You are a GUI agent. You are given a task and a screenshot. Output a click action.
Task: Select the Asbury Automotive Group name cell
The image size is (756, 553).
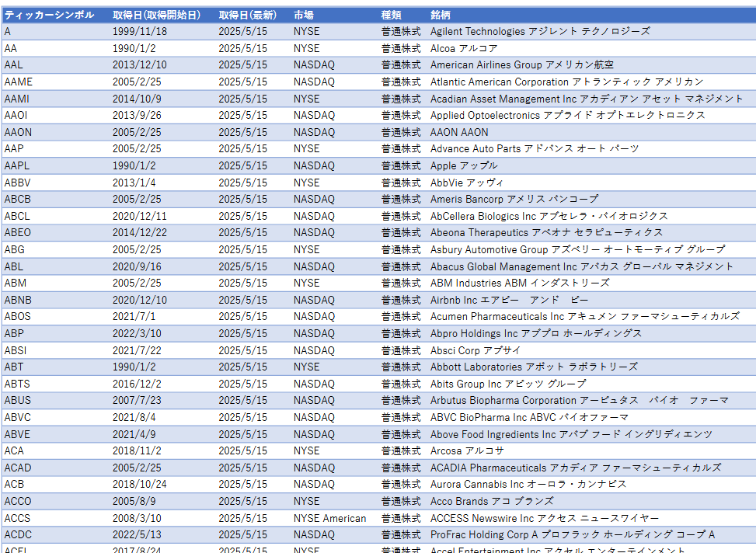(577, 249)
